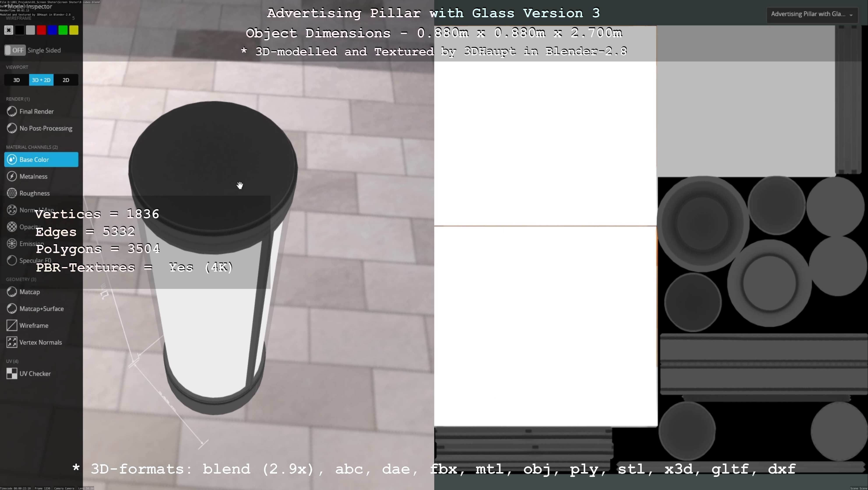Pick the black wireframe color

click(x=19, y=30)
